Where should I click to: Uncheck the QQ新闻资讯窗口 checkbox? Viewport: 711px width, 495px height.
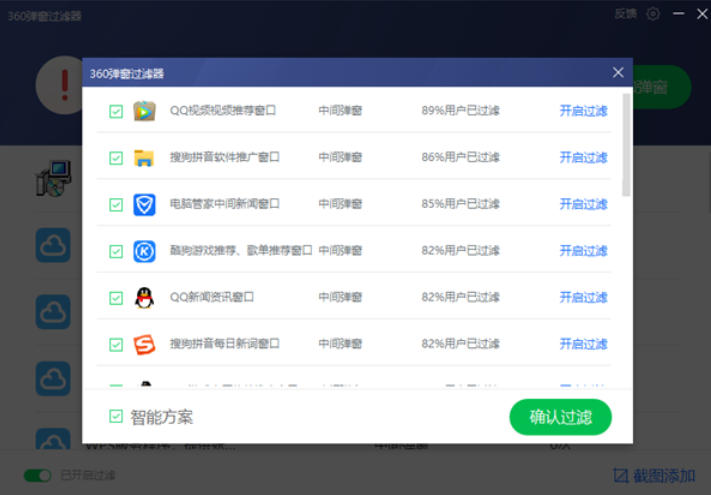[x=116, y=298]
